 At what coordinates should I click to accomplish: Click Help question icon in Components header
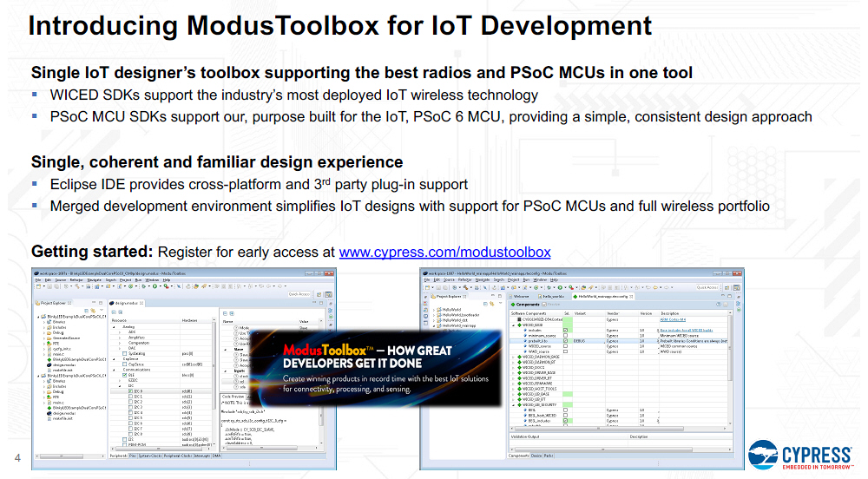tap(719, 305)
